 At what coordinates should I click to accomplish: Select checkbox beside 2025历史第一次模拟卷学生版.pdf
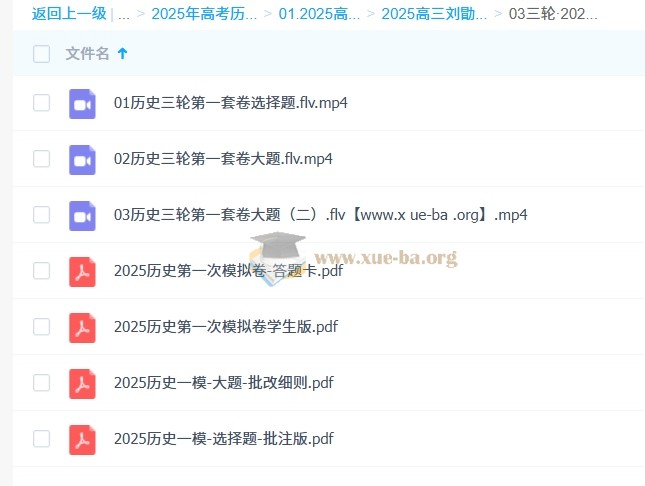tap(41, 327)
